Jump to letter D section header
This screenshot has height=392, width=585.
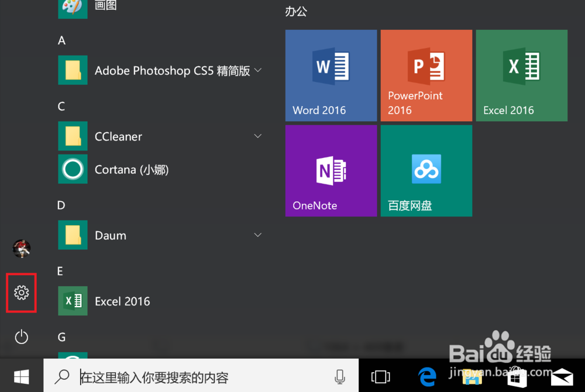(x=61, y=205)
